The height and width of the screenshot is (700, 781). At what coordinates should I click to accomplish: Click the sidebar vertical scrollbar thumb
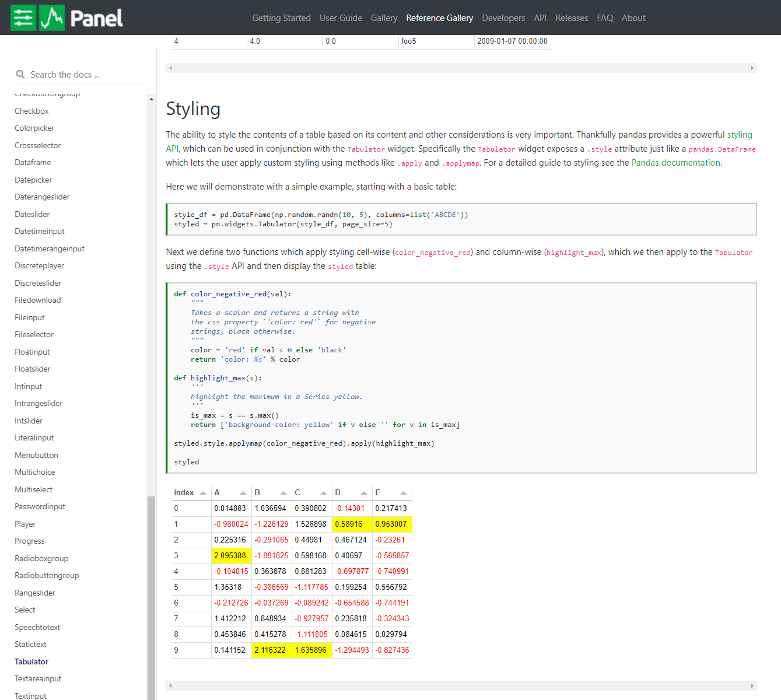click(x=152, y=598)
